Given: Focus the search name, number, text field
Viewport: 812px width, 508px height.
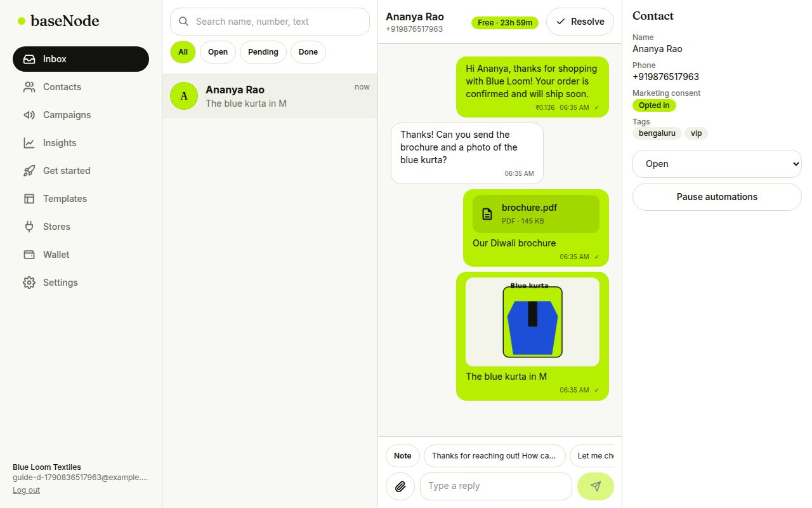Looking at the screenshot, I should (x=270, y=22).
